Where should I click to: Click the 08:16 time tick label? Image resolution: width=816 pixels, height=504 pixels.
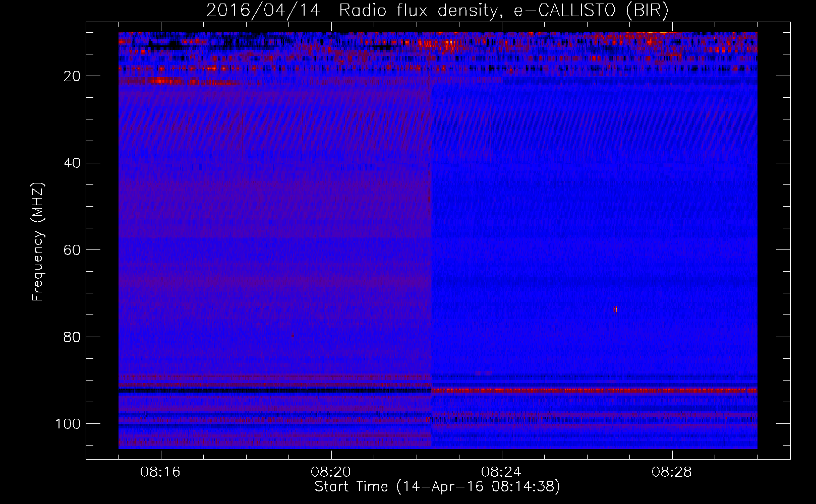click(161, 472)
